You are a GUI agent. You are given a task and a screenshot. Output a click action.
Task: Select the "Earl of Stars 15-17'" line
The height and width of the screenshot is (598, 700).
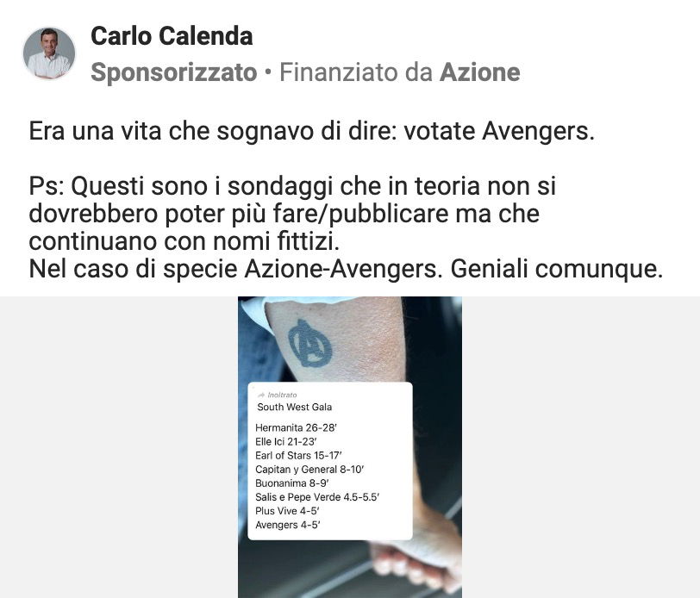click(x=298, y=455)
